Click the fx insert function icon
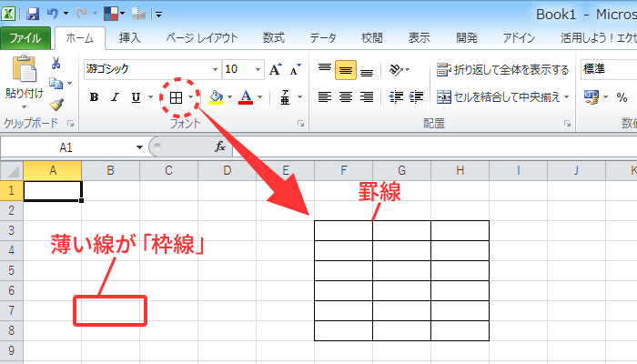 click(220, 147)
